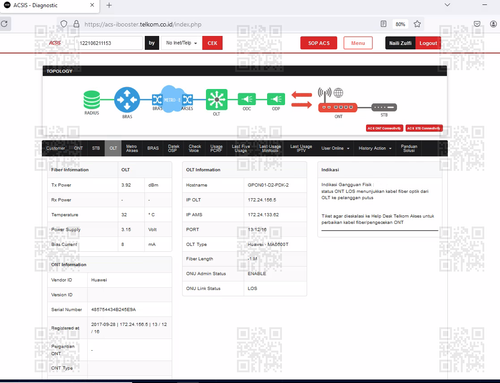
Task: Open the Pocket save icon
Action: [477, 24]
